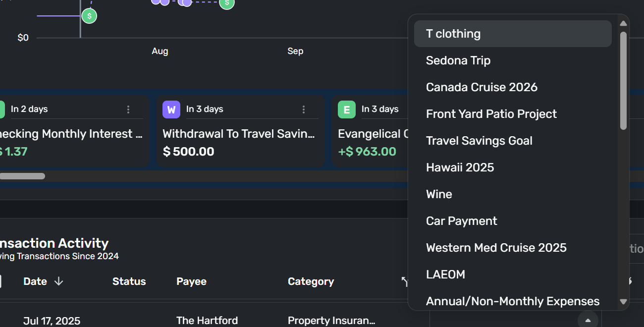Click the dropdown's vertical scrollbar thumb

tap(624, 81)
